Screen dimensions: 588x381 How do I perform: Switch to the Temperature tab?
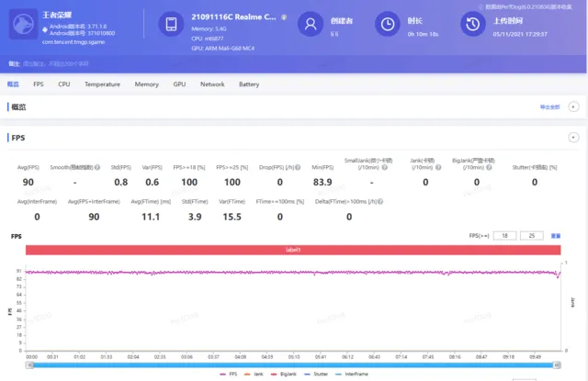click(x=102, y=84)
